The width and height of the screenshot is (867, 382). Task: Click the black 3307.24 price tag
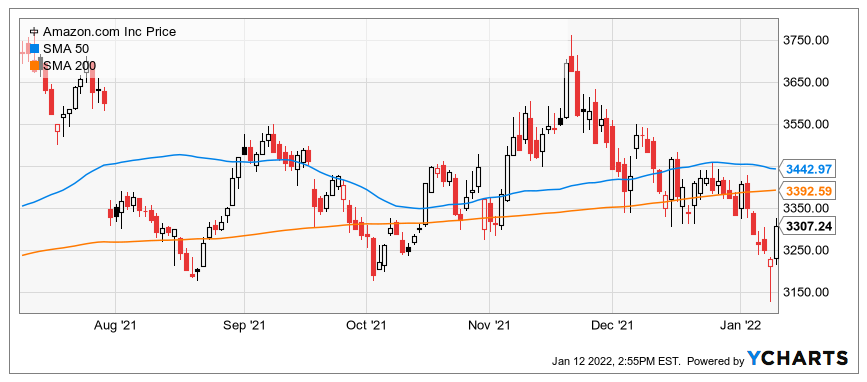(x=809, y=226)
